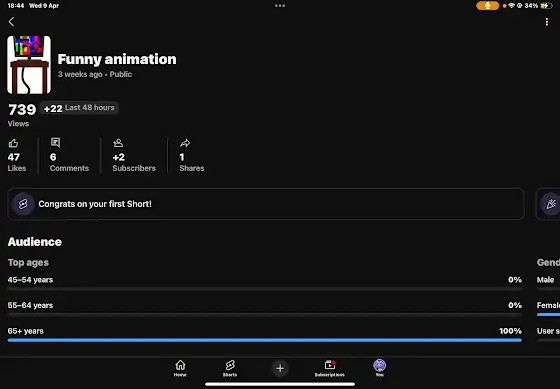Tap the battery icon in status bar

coord(546,6)
